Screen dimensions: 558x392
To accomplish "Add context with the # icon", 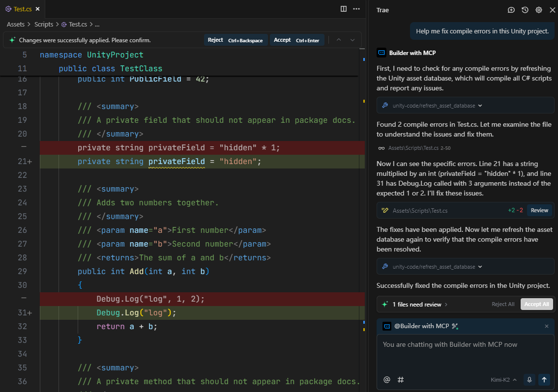I will [x=400, y=380].
